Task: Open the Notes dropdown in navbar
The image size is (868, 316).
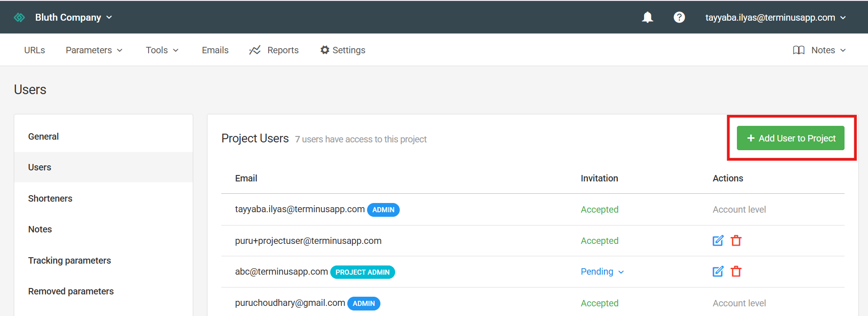Action: tap(819, 50)
